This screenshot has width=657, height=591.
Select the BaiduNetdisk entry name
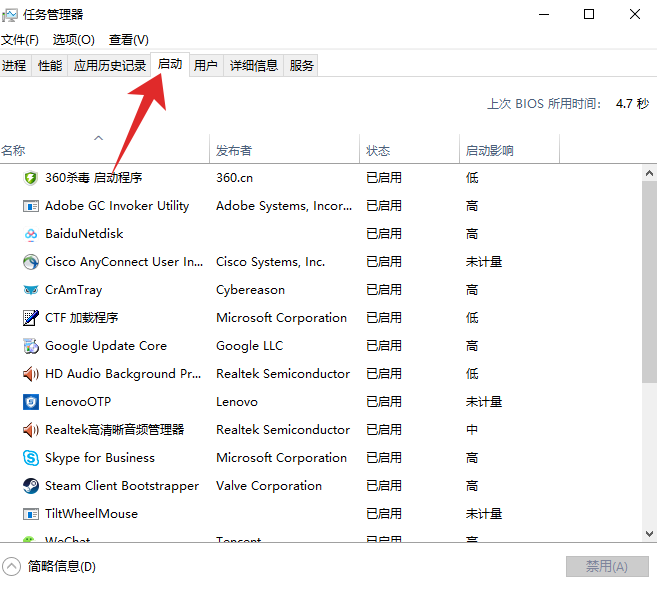click(84, 234)
